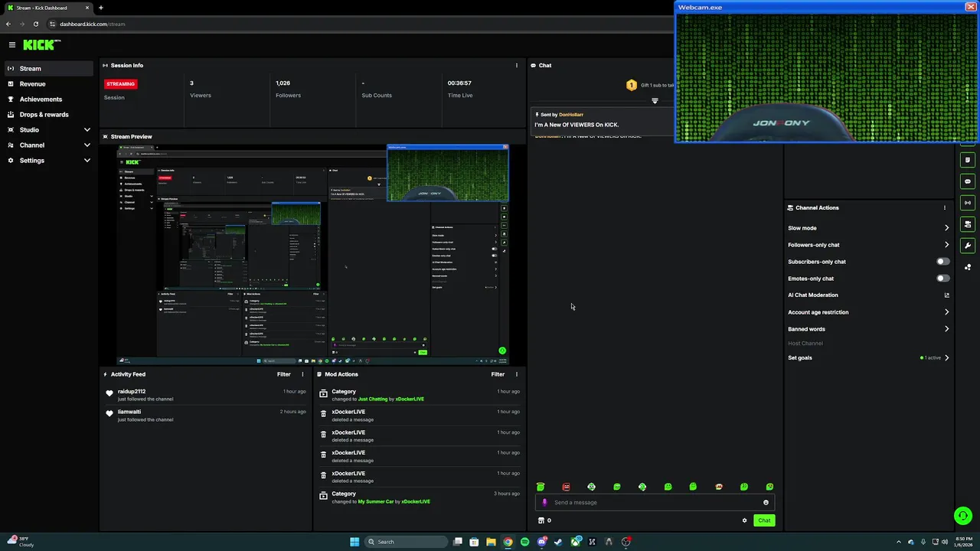Click the Send a message input
The image size is (980, 551).
[x=655, y=503]
